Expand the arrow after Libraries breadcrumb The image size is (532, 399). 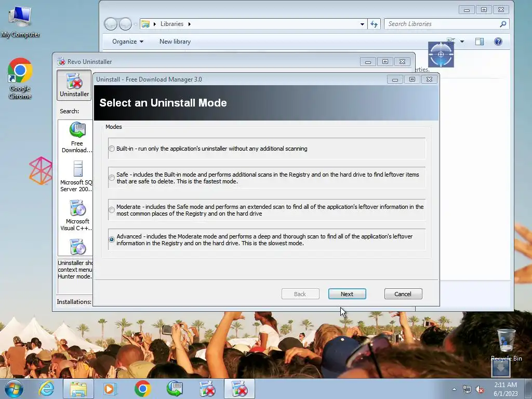pos(189,24)
